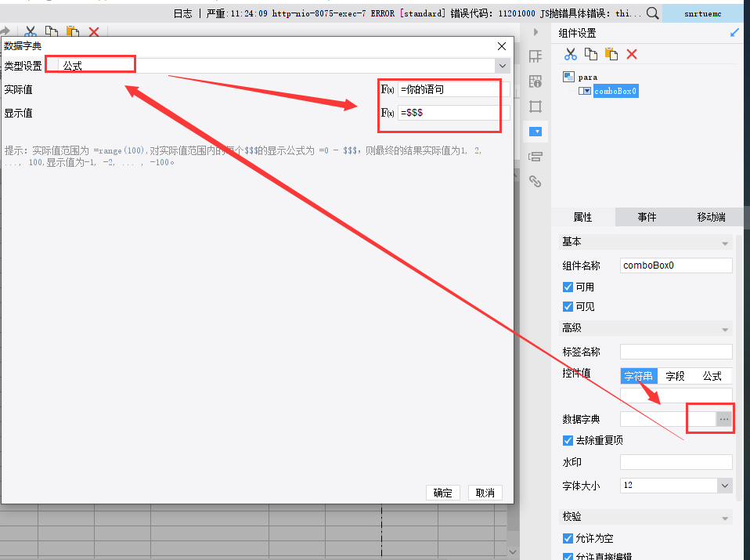Click the cut scissors icon in 组件设置 panel
Viewport: 750px width, 560px height.
point(570,54)
